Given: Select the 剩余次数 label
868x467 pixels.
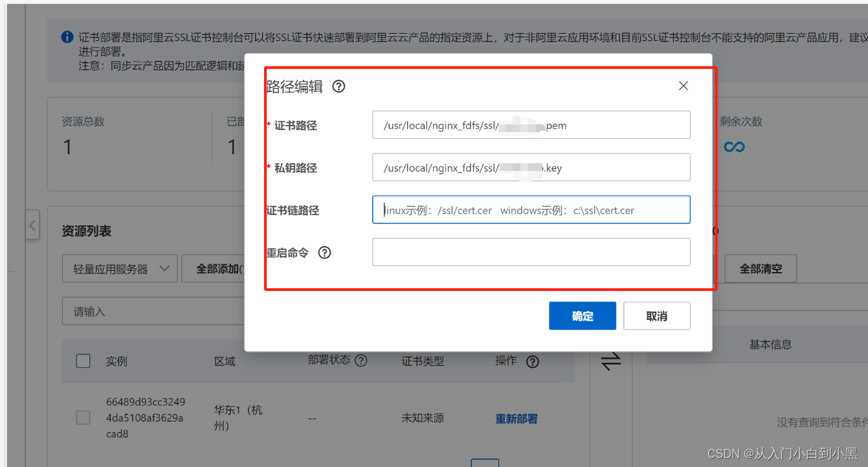Looking at the screenshot, I should point(741,121).
